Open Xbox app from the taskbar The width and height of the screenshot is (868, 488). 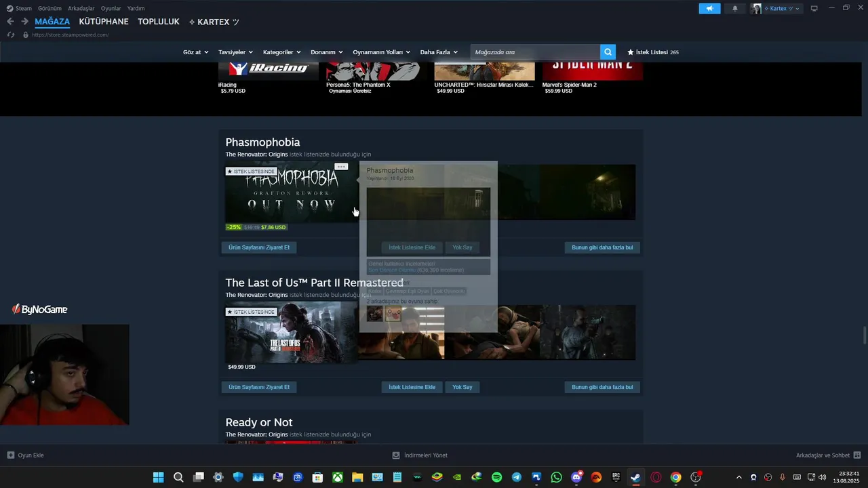(x=338, y=477)
